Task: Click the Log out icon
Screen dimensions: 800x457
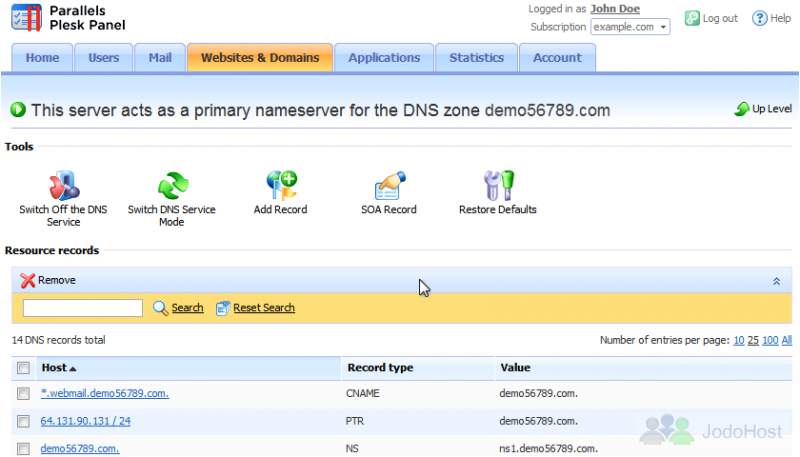Action: point(692,18)
